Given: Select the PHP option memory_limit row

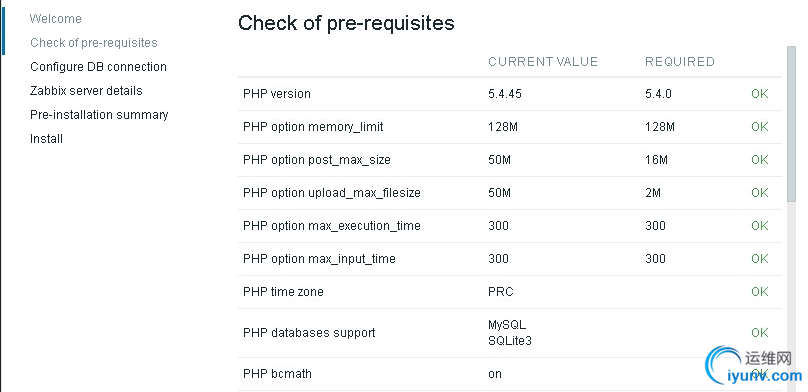Looking at the screenshot, I should point(510,127).
